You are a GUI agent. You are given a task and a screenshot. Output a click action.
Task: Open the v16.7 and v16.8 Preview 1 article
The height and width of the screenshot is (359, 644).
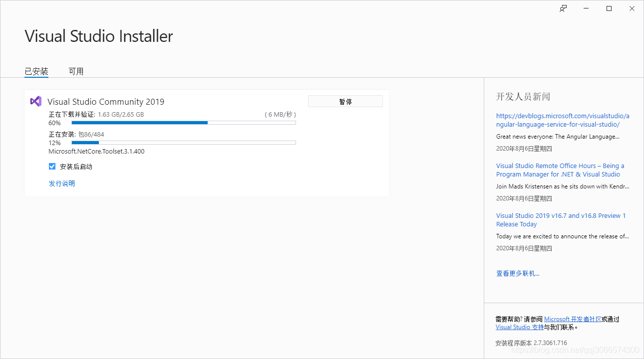click(561, 220)
